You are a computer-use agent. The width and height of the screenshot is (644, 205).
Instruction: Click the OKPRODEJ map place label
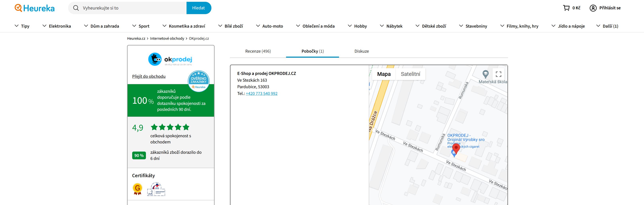(x=466, y=138)
